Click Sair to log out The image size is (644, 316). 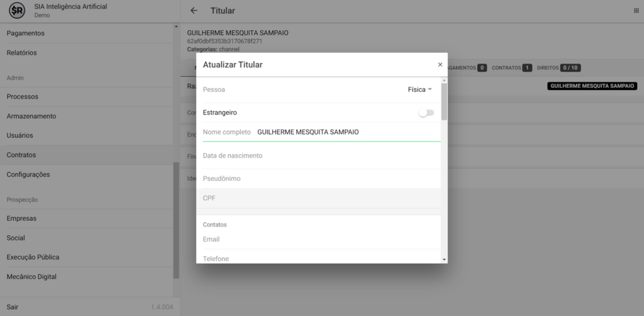(13, 307)
